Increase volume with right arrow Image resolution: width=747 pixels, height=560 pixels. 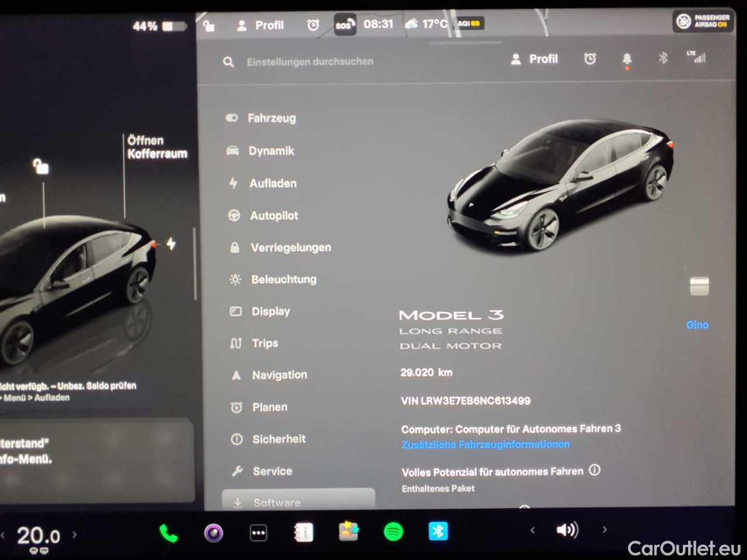(605, 530)
